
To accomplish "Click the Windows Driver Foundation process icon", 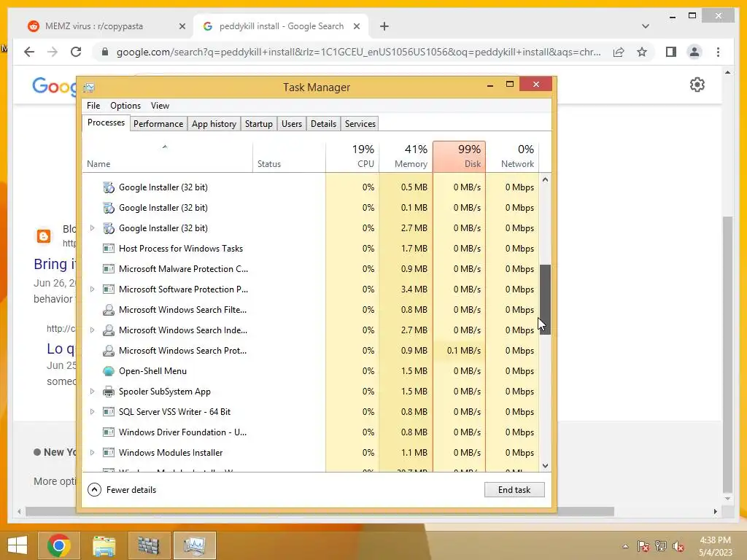I will click(109, 432).
